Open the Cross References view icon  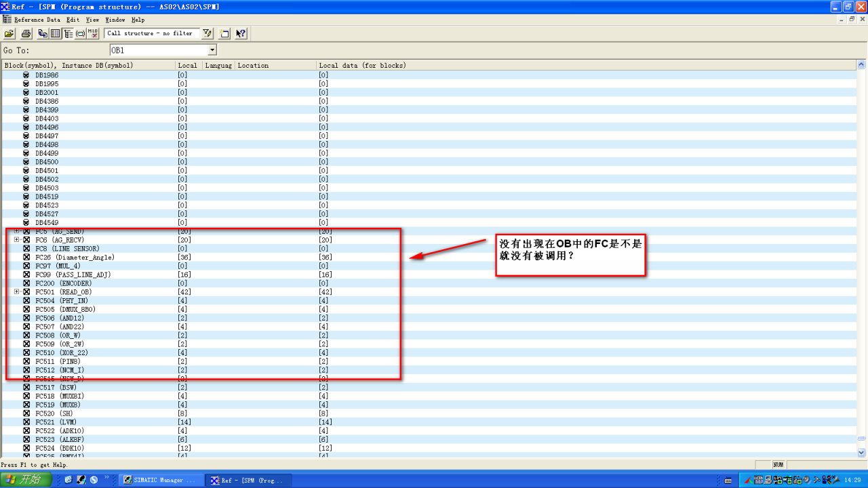click(x=43, y=33)
